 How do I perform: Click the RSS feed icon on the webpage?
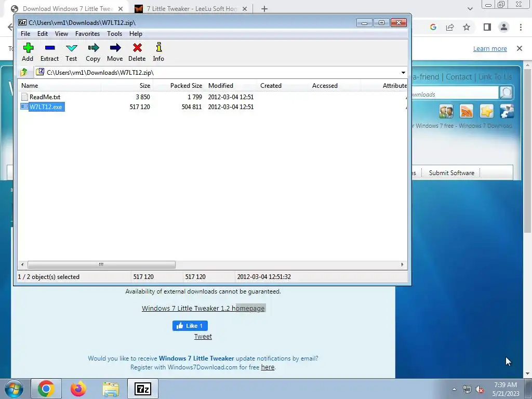(467, 111)
